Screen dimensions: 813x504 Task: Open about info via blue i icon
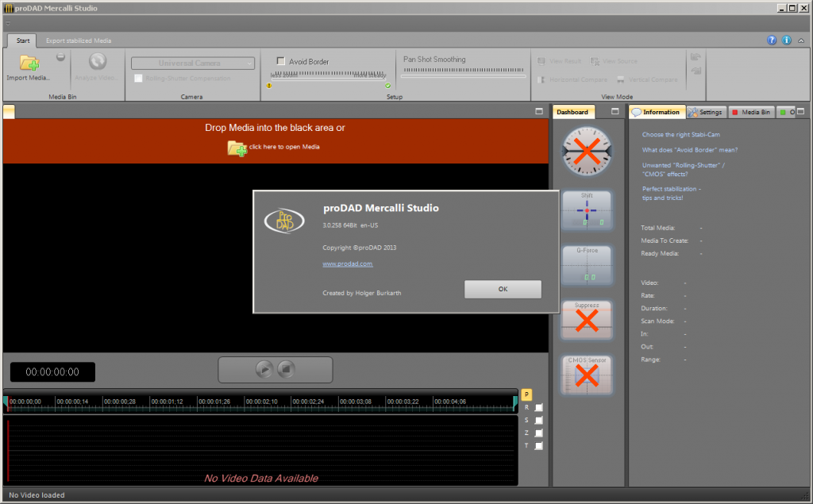pyautogui.click(x=787, y=40)
